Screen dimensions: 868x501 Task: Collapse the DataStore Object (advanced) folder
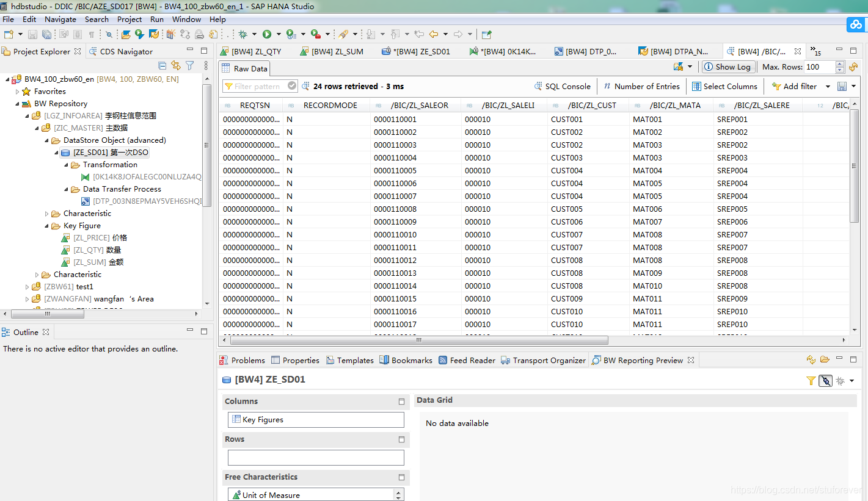(x=46, y=140)
